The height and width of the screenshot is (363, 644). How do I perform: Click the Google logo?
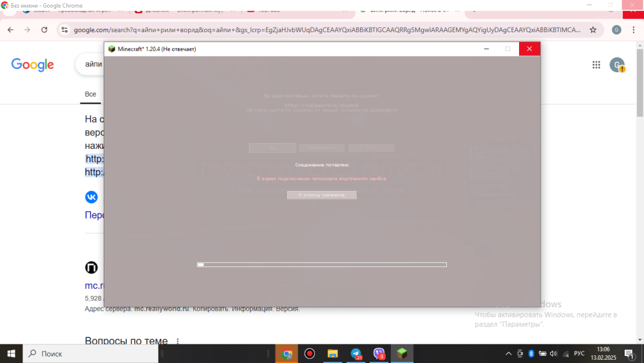pos(32,64)
